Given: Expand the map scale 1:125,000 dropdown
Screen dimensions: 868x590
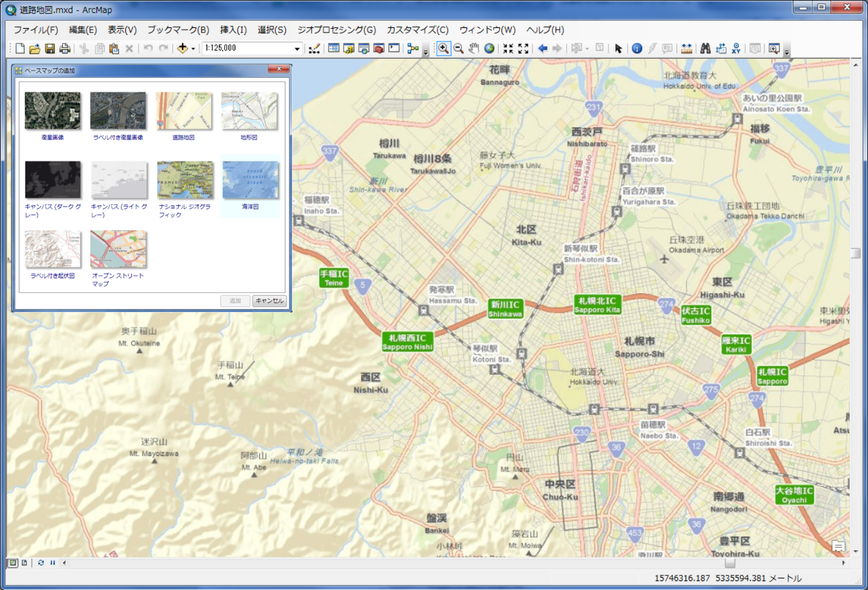Looking at the screenshot, I should tap(297, 49).
